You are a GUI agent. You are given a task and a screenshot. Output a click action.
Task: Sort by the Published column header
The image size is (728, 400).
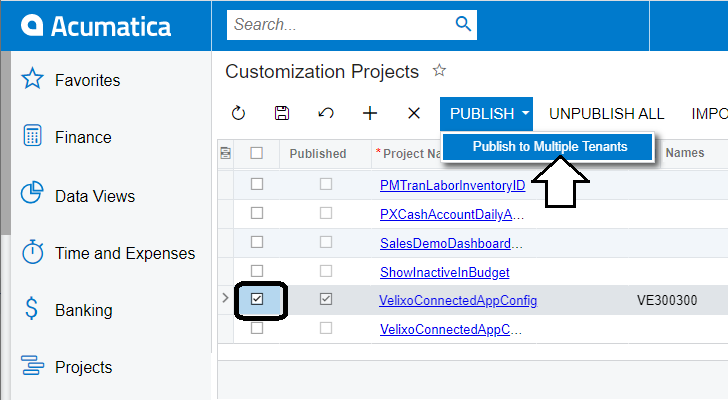318,154
